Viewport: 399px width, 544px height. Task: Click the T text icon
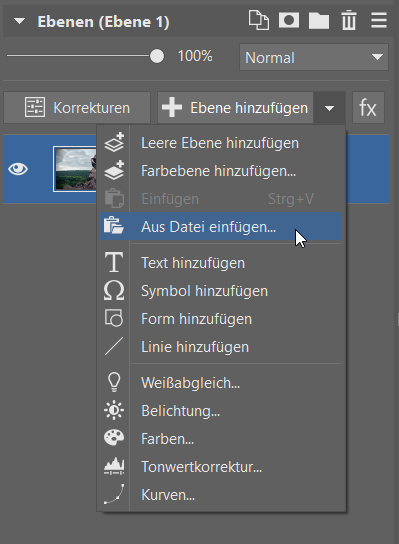coord(114,262)
